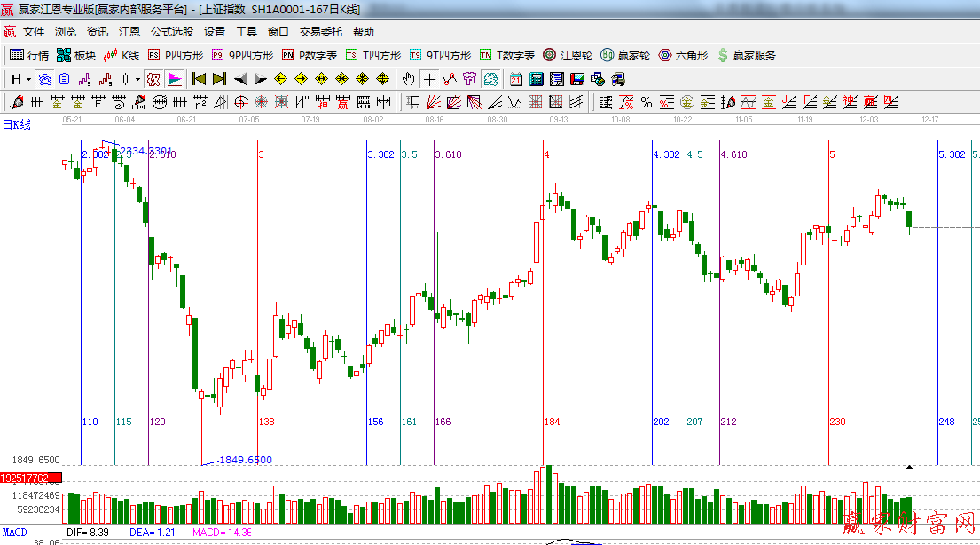The height and width of the screenshot is (545, 980).
Task: Click the calculator icon in toolbar
Action: point(536,79)
